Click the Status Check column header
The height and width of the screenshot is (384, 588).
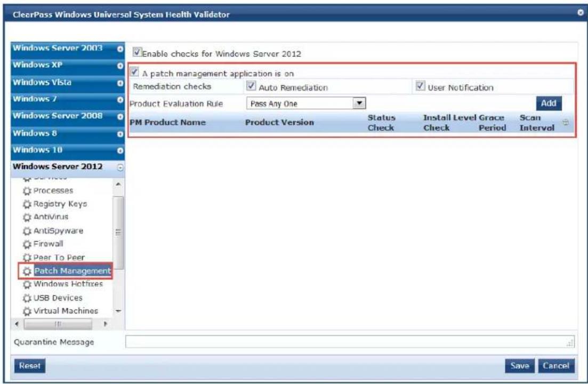381,123
